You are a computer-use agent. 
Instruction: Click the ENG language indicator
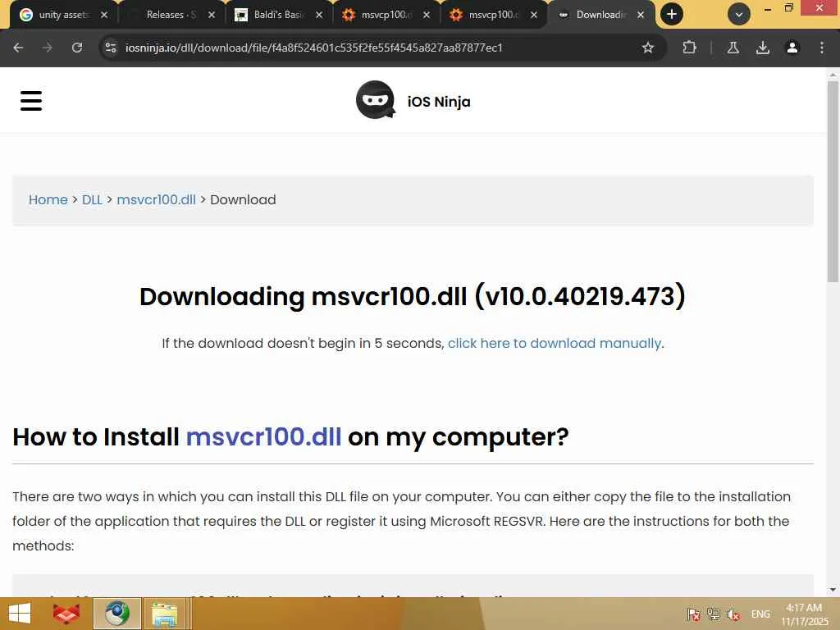click(x=760, y=614)
